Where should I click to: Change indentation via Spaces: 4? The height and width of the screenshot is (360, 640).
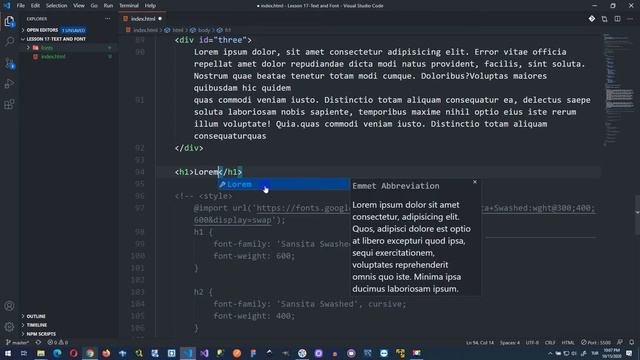tap(510, 342)
